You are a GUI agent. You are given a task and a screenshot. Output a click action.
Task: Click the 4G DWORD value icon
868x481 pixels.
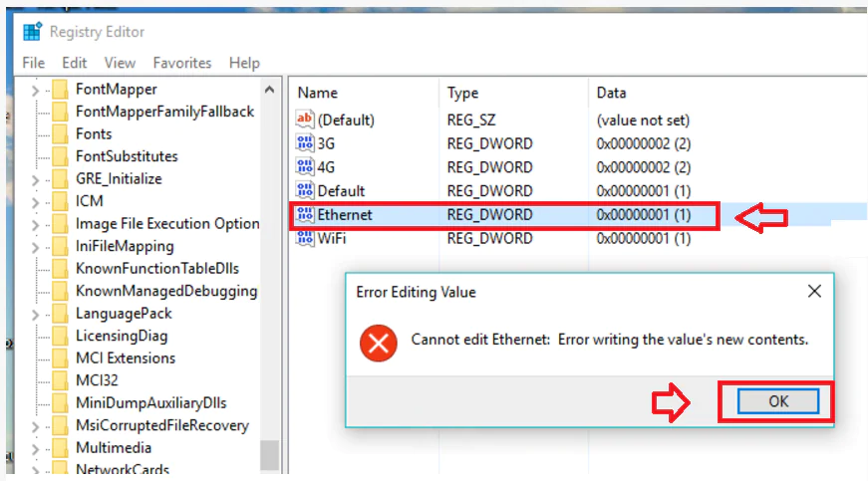[305, 166]
